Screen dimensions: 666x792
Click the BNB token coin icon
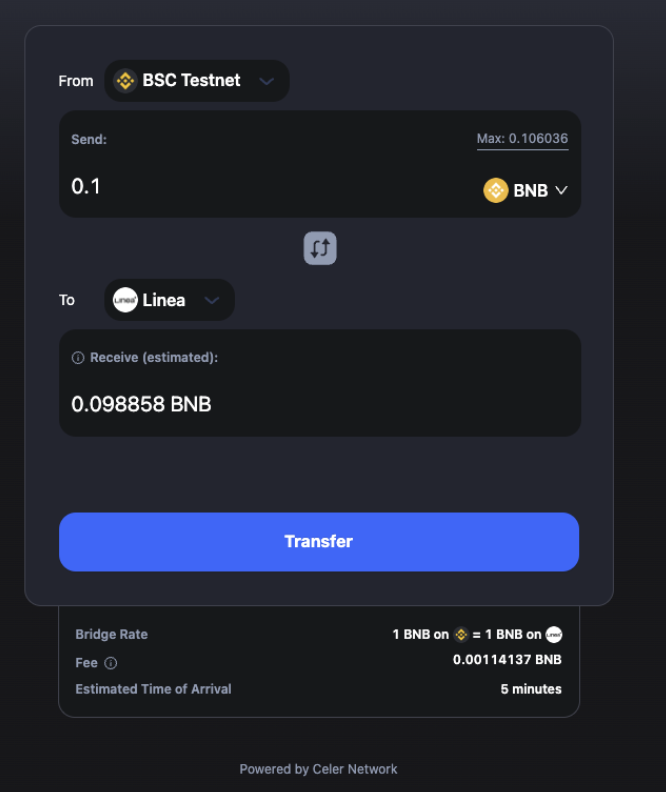click(x=495, y=190)
